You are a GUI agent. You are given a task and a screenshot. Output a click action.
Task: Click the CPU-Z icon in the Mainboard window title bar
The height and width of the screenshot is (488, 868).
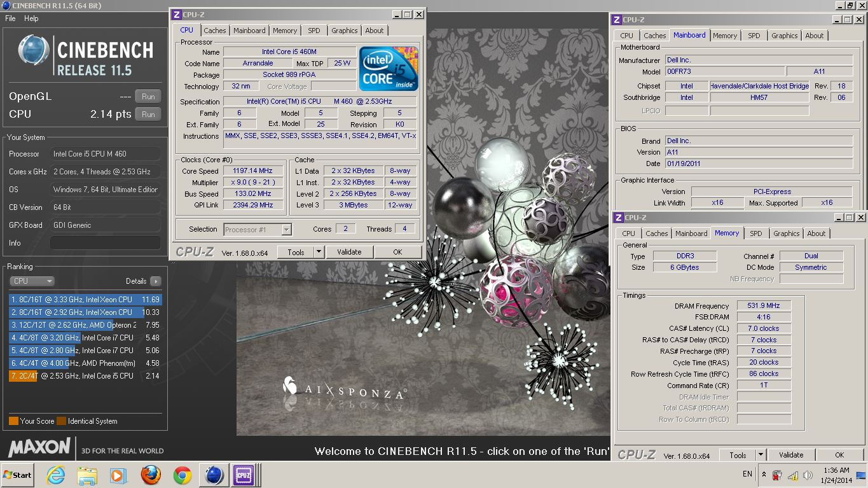[616, 20]
